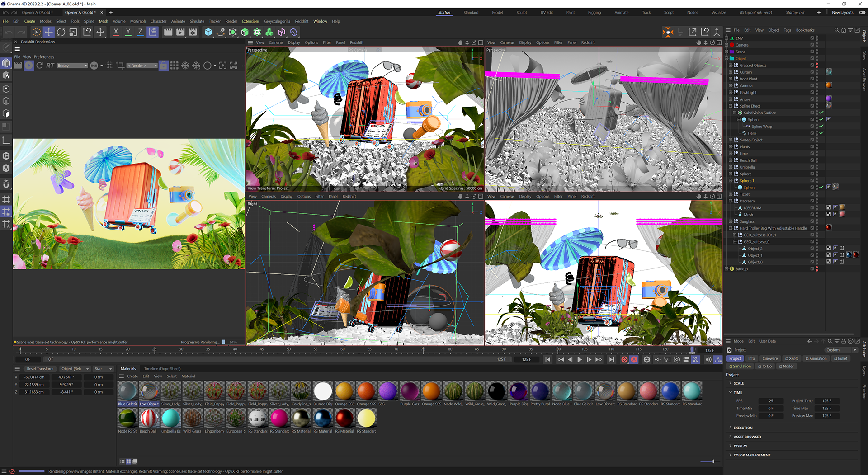The width and height of the screenshot is (868, 475).
Task: Open the Object (Rel) coordinate dropdown
Action: click(75, 369)
